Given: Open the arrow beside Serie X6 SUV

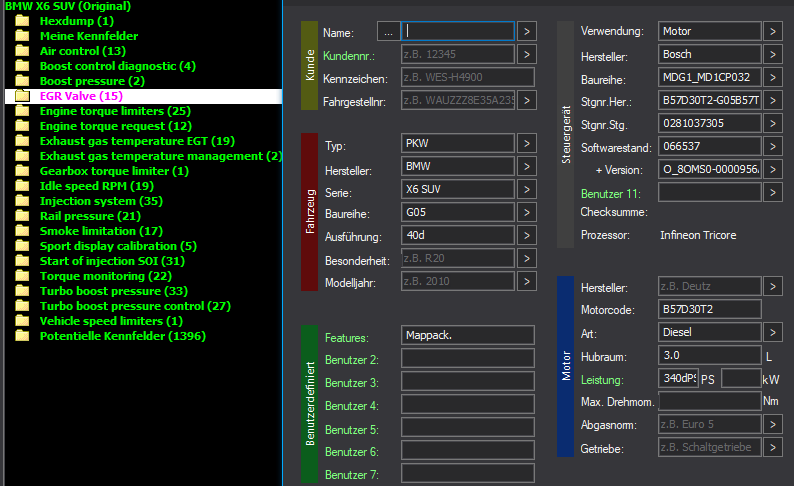Looking at the screenshot, I should click(527, 189).
